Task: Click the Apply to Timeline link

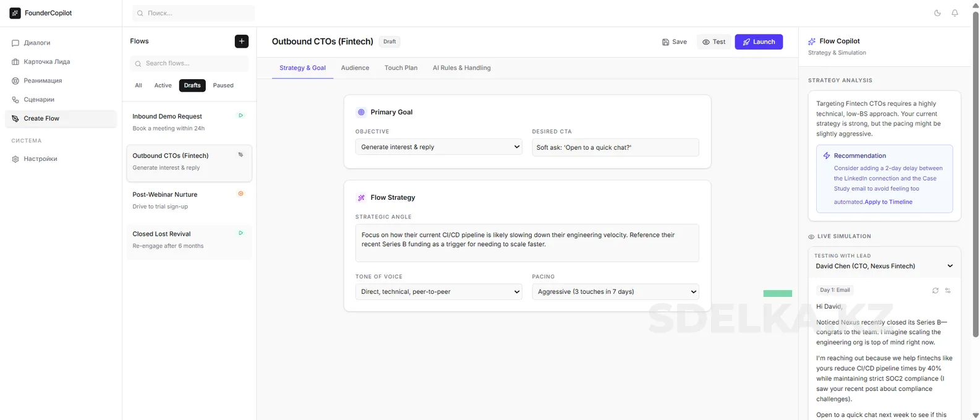Action: click(888, 202)
